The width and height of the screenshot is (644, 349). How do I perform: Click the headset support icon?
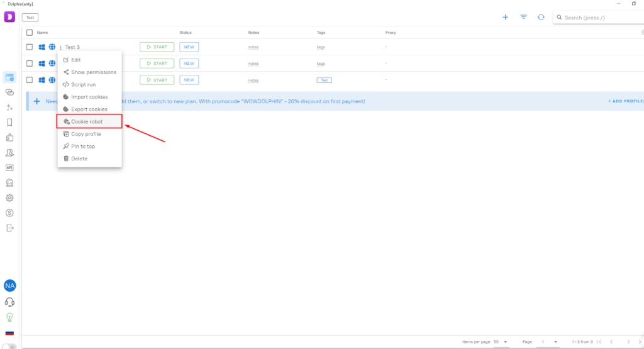tap(9, 302)
